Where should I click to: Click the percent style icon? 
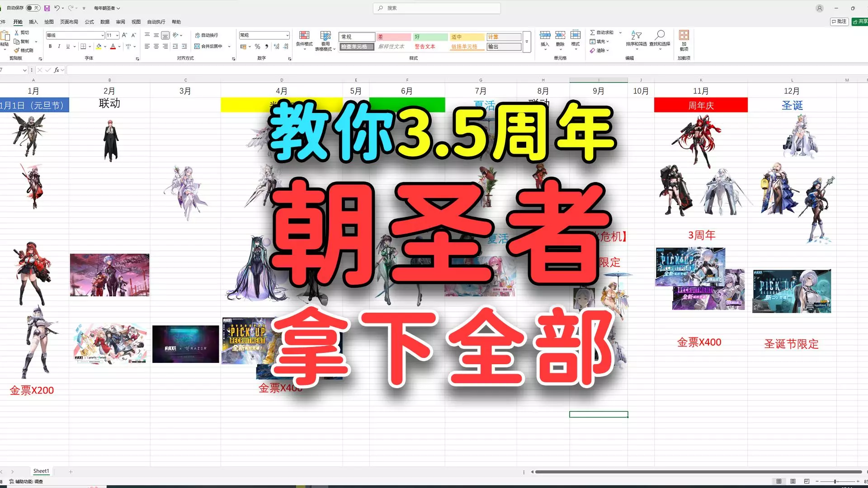pos(257,47)
